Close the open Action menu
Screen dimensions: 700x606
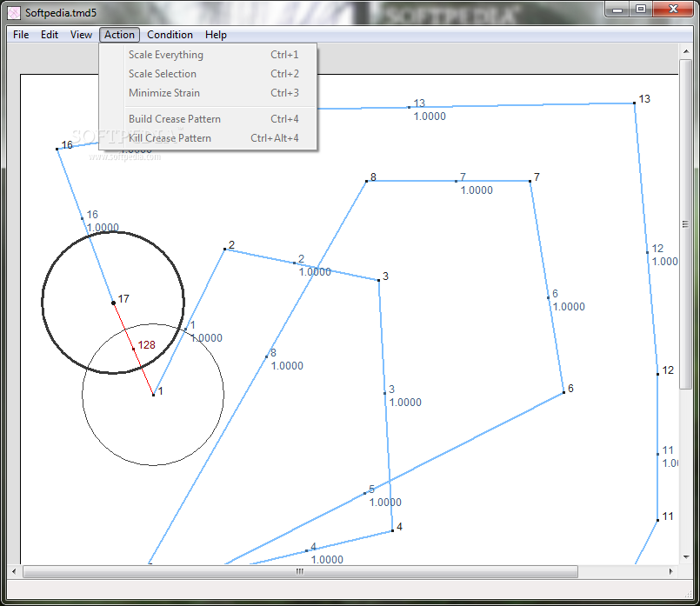pyautogui.click(x=120, y=35)
